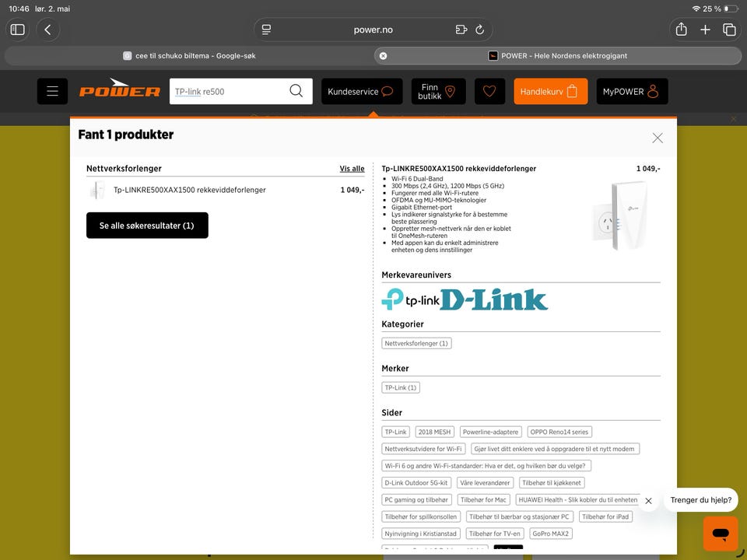Click the 'Trenger du hjelp?' help bubble

(701, 500)
